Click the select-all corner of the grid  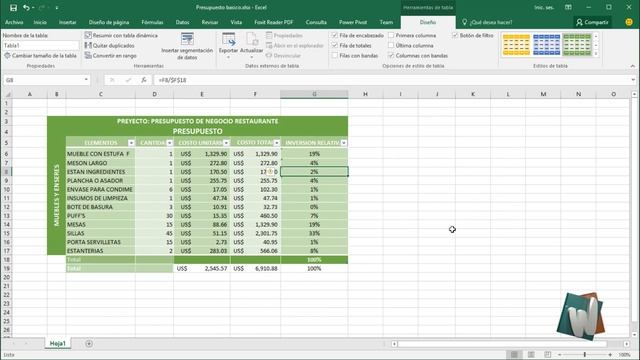coord(7,94)
